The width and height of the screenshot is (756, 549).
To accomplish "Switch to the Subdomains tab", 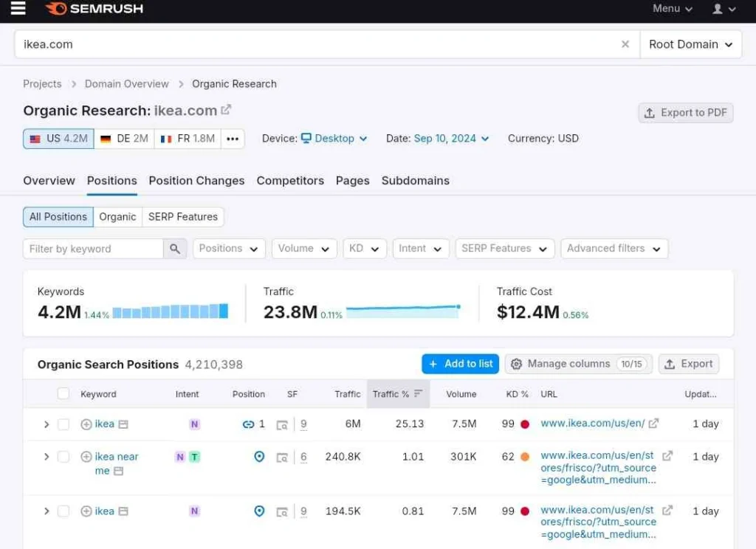I will (415, 181).
